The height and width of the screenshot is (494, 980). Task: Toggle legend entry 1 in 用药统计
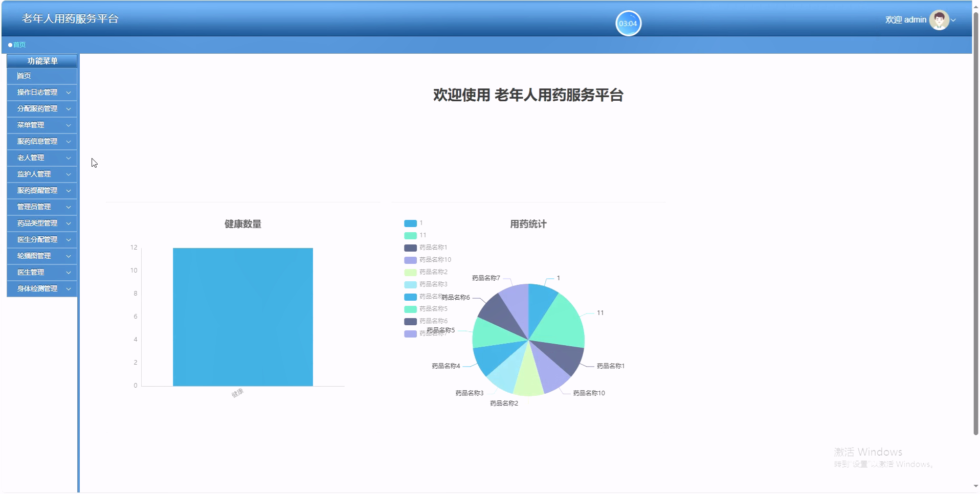tap(413, 223)
